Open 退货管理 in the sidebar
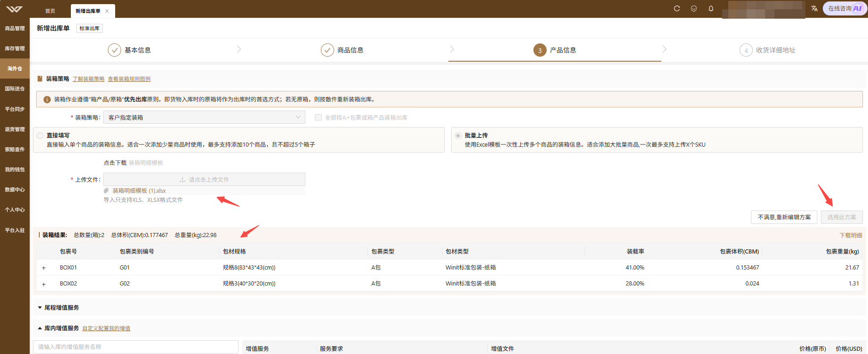The width and height of the screenshot is (868, 354). (x=15, y=129)
